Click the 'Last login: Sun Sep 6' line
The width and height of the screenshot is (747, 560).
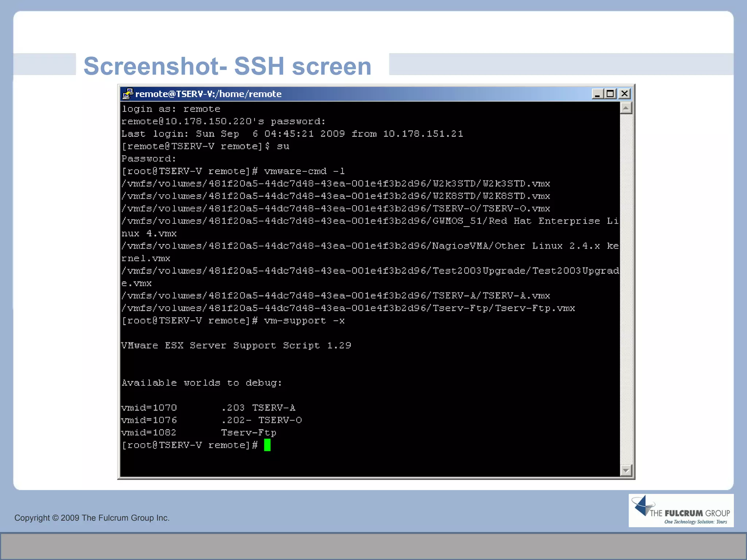[292, 134]
